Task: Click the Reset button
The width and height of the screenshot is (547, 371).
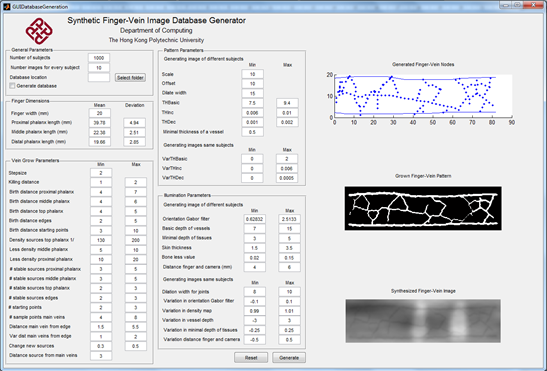Action: coord(251,358)
